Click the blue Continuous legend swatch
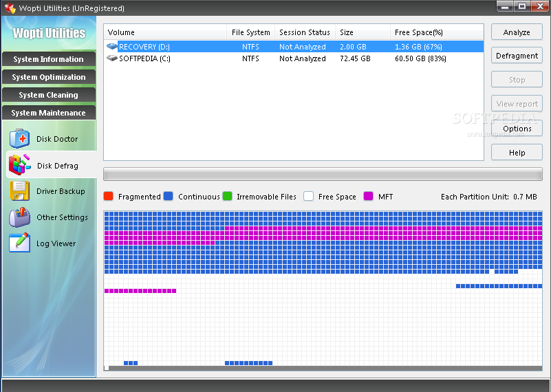The height and width of the screenshot is (392, 551). click(x=169, y=196)
